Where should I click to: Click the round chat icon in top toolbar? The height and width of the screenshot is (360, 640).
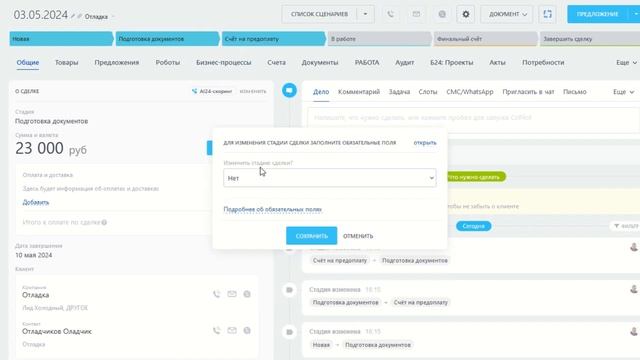(442, 14)
